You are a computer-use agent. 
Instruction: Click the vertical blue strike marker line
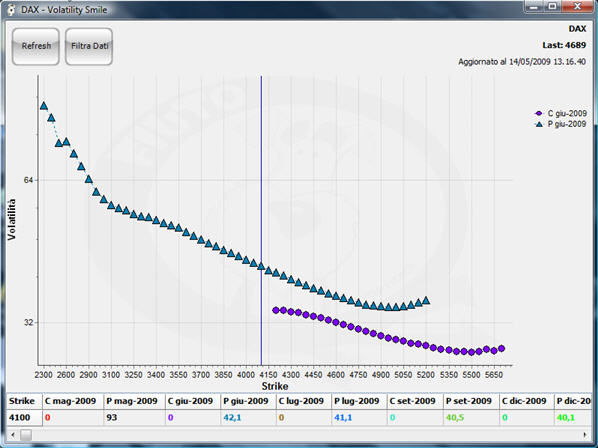click(x=261, y=221)
